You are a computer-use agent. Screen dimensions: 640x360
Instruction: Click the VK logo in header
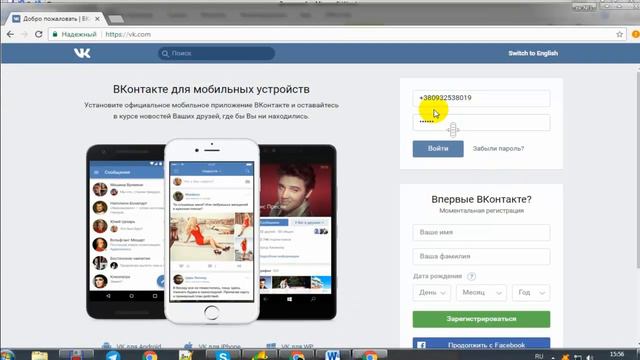(82, 53)
